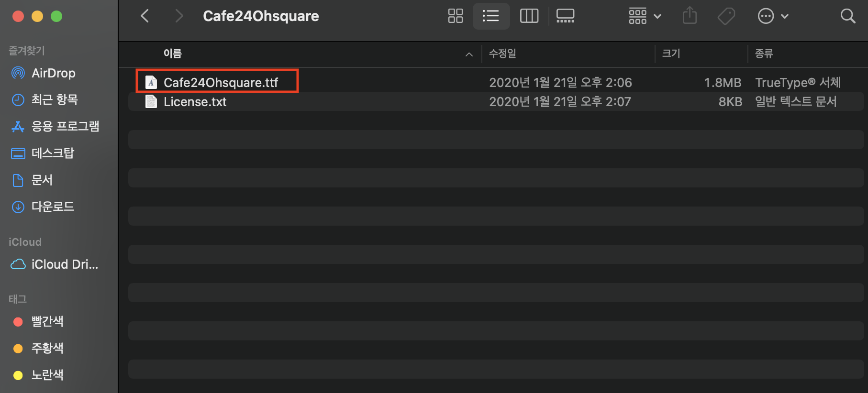Click the download arrow icon beside 다운로드
Viewport: 868px width, 393px height.
[x=18, y=207]
